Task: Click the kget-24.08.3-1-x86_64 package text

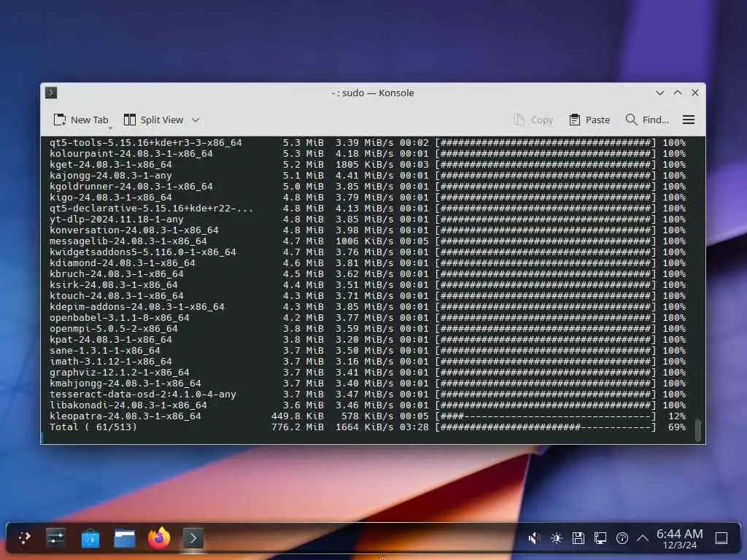Action: [111, 164]
